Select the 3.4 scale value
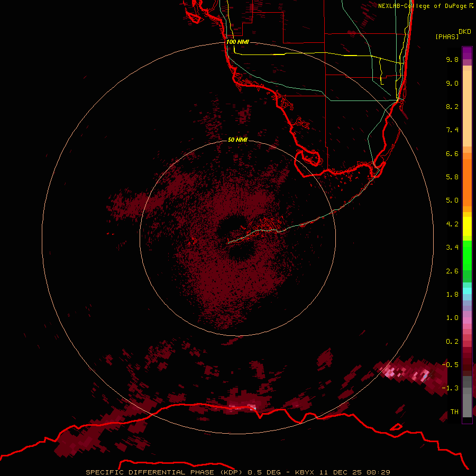476x476 pixels. click(x=452, y=248)
